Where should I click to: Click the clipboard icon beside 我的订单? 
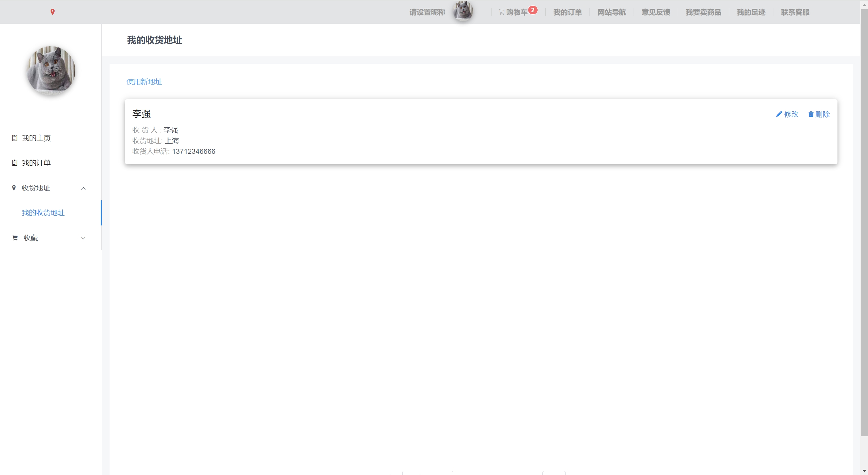pyautogui.click(x=15, y=163)
